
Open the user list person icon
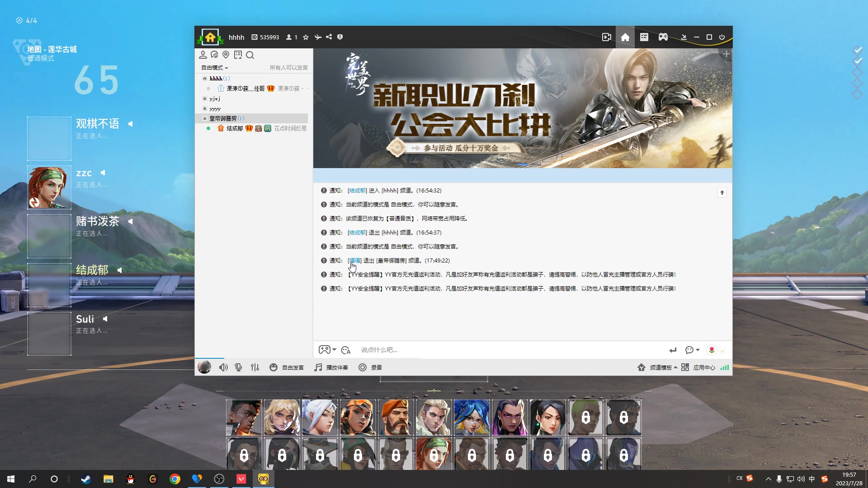(203, 55)
